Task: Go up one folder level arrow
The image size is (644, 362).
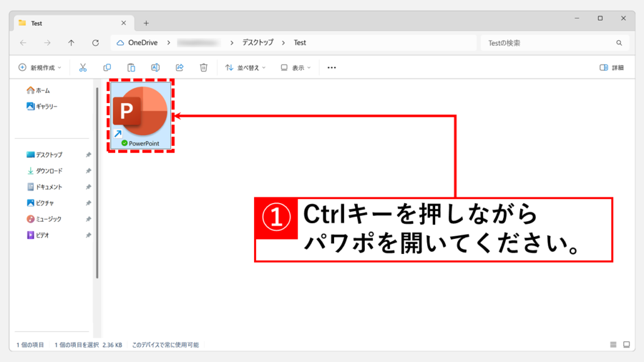Action: pos(71,43)
